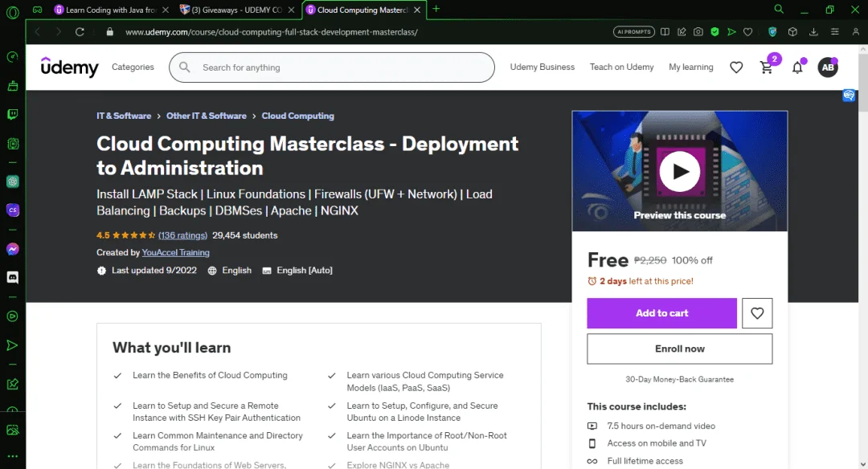The width and height of the screenshot is (868, 469).
Task: Click the gamepad GX Corner tab icon
Action: pos(37,10)
